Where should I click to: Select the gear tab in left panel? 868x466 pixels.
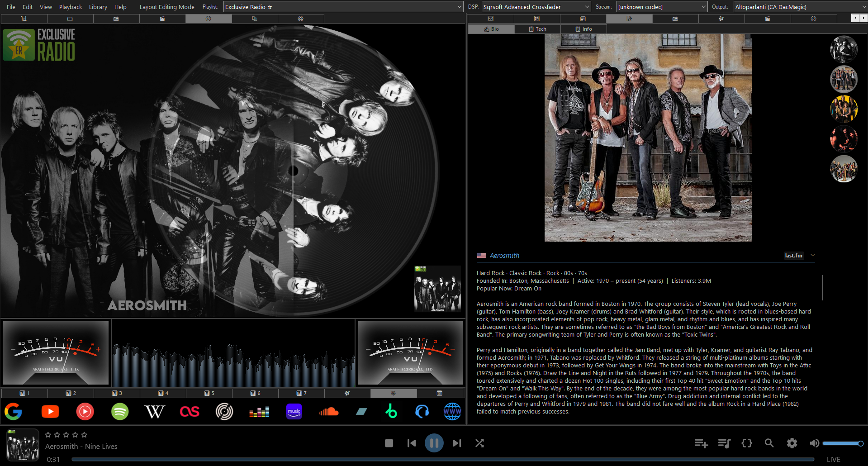coord(301,19)
